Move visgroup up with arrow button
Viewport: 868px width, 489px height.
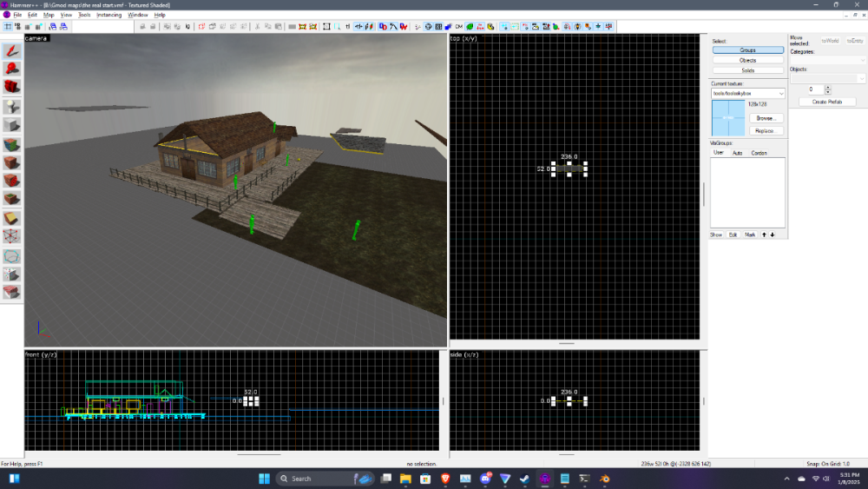tap(764, 235)
